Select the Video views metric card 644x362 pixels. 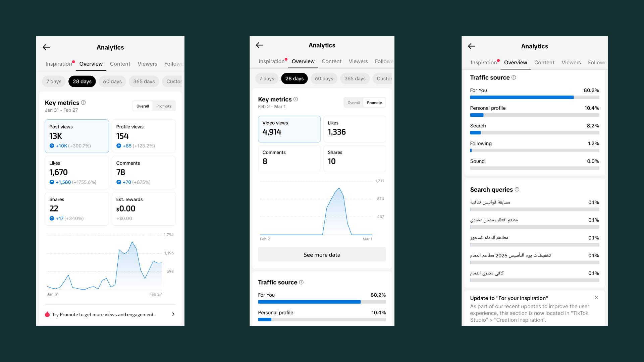289,129
